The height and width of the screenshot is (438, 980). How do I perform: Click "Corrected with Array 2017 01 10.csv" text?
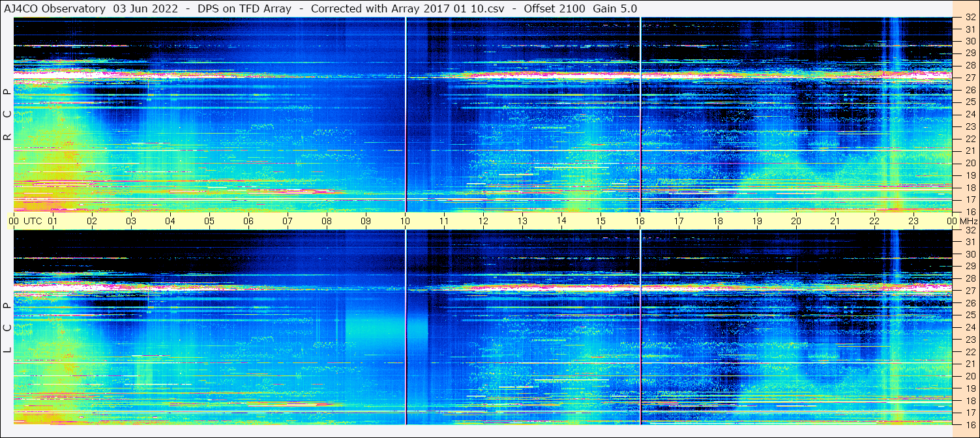point(408,8)
